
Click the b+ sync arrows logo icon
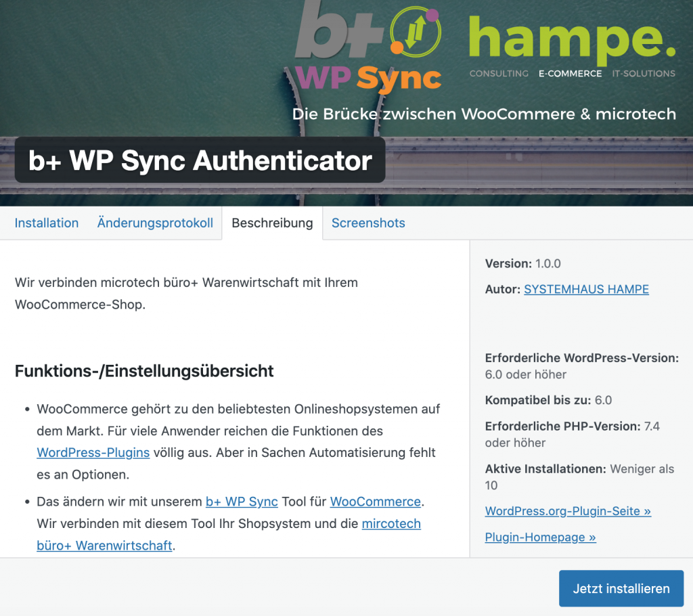(x=415, y=32)
